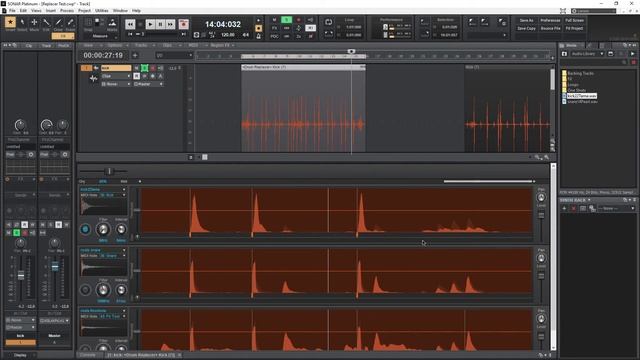Viewport: 640px width, 360px height.
Task: Pick the Draw pencil tool
Action: click(x=58, y=22)
